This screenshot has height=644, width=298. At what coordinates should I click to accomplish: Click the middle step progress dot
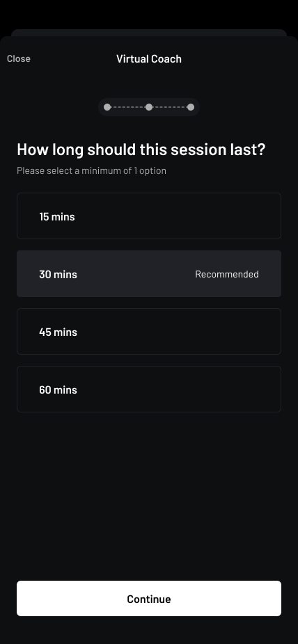(149, 107)
